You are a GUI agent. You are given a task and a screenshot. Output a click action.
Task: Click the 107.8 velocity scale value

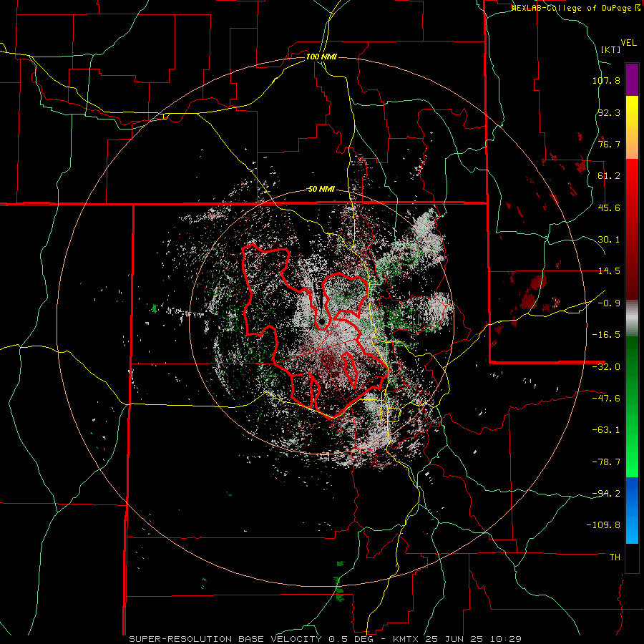606,80
